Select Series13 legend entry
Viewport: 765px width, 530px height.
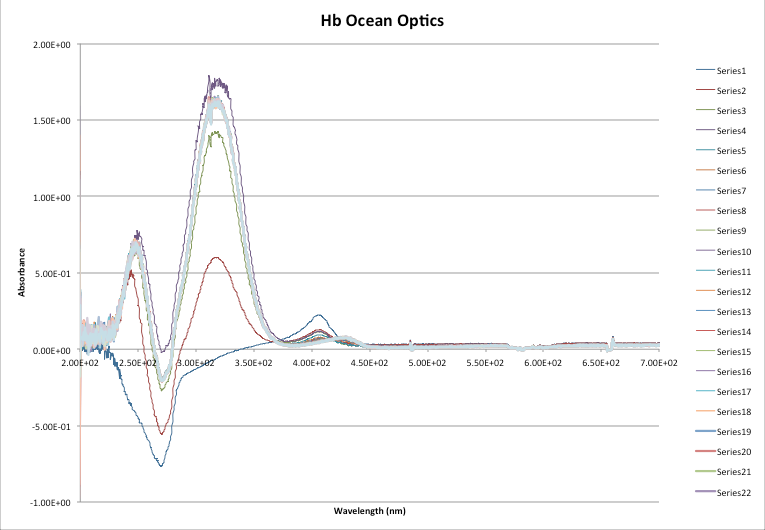tap(733, 312)
